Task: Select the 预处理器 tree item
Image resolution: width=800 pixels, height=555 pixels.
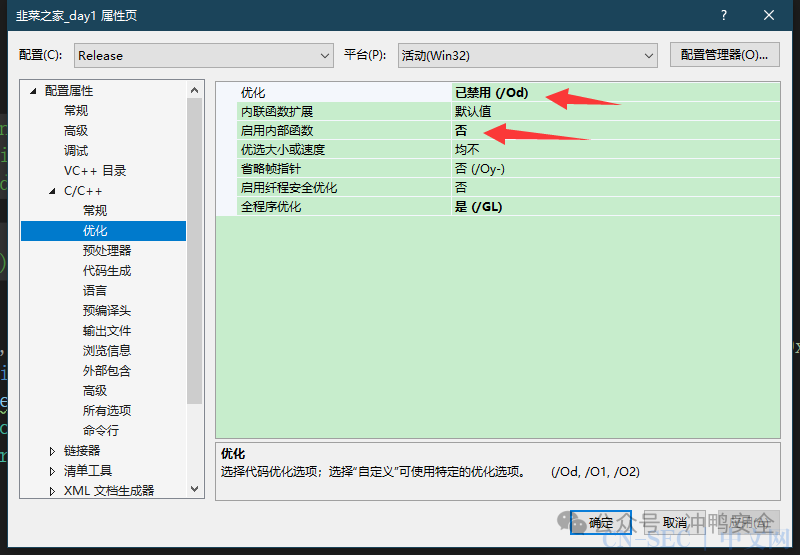Action: click(107, 250)
